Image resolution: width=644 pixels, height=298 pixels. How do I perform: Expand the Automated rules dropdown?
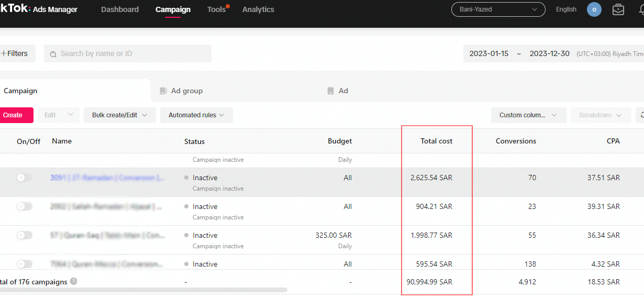click(x=196, y=115)
